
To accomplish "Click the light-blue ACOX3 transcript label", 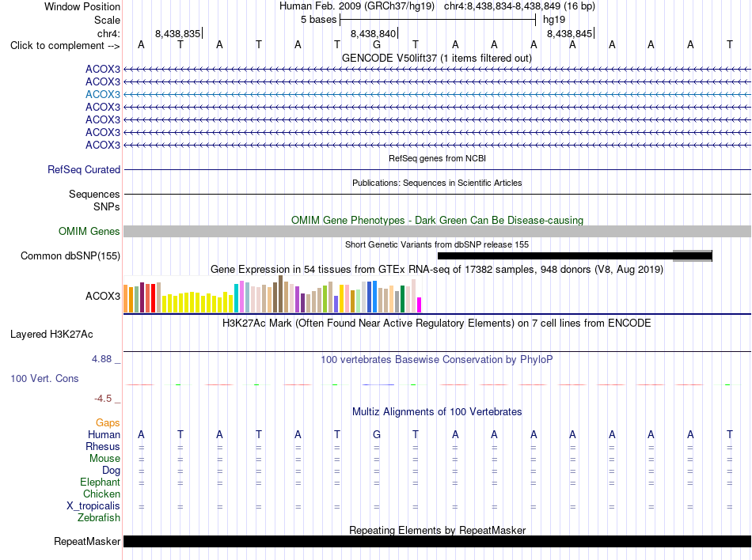I will coord(103,94).
